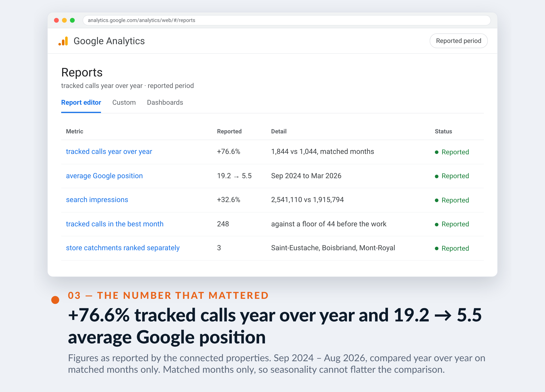This screenshot has width=545, height=392.
Task: Click the Reported column header
Action: coord(229,131)
